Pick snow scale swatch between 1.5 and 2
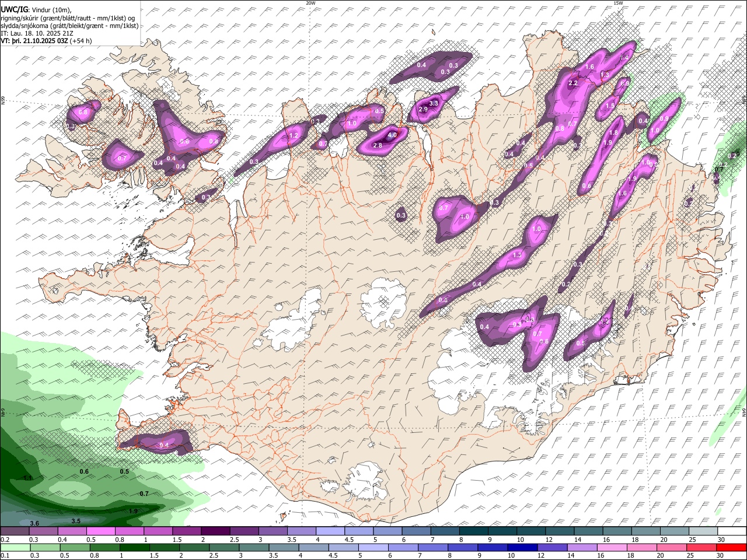Image resolution: width=747 pixels, height=560 pixels. tap(186, 531)
